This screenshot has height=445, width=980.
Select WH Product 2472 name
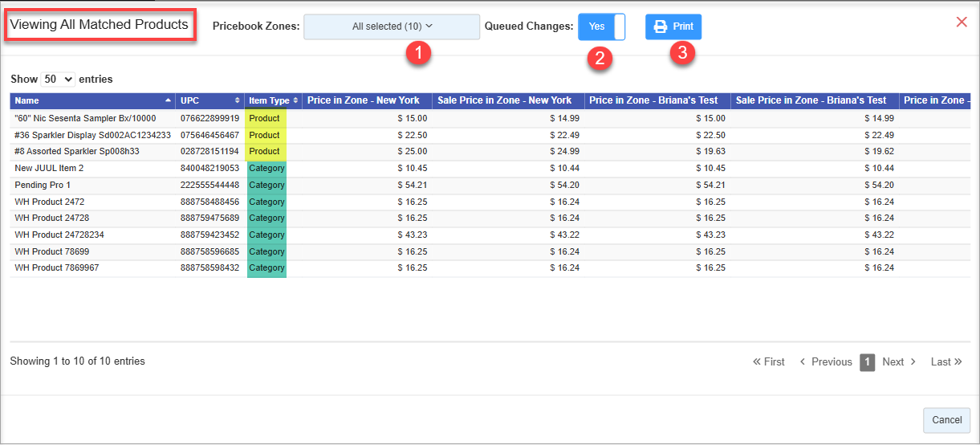point(49,202)
